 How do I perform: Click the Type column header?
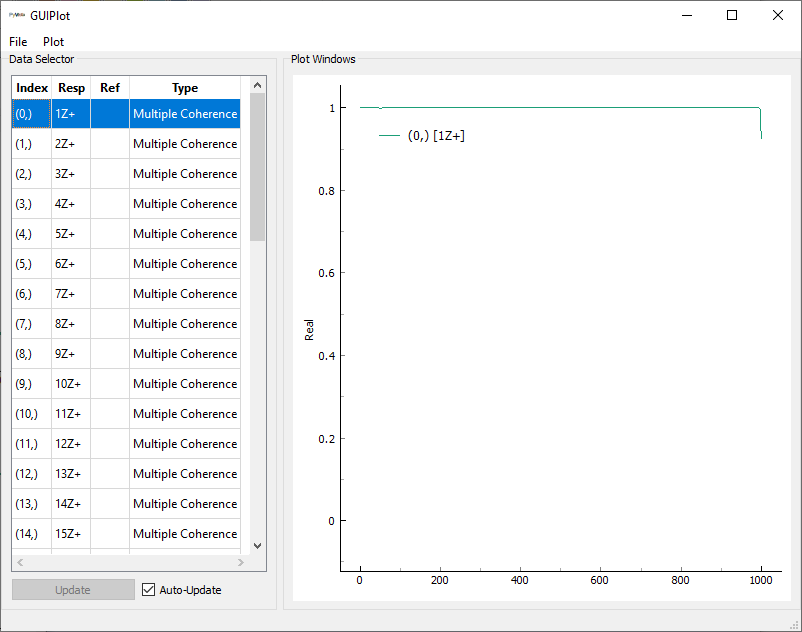coord(184,87)
